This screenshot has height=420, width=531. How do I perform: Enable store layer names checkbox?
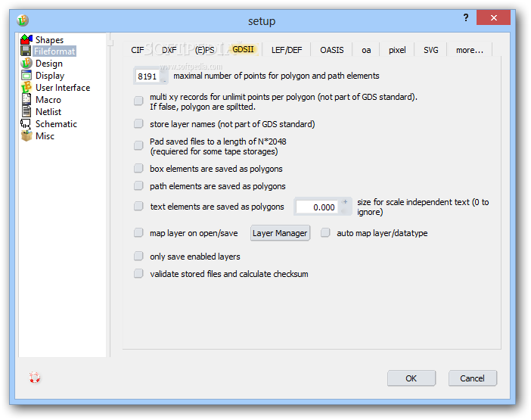(138, 123)
